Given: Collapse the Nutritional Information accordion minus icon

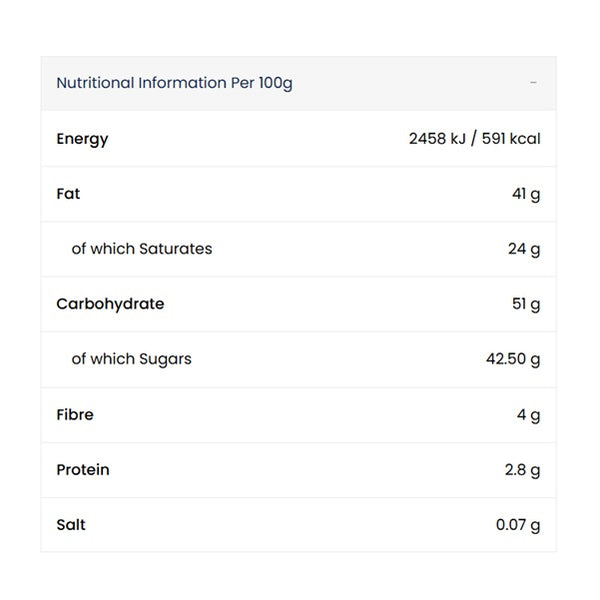Looking at the screenshot, I should 533,83.
